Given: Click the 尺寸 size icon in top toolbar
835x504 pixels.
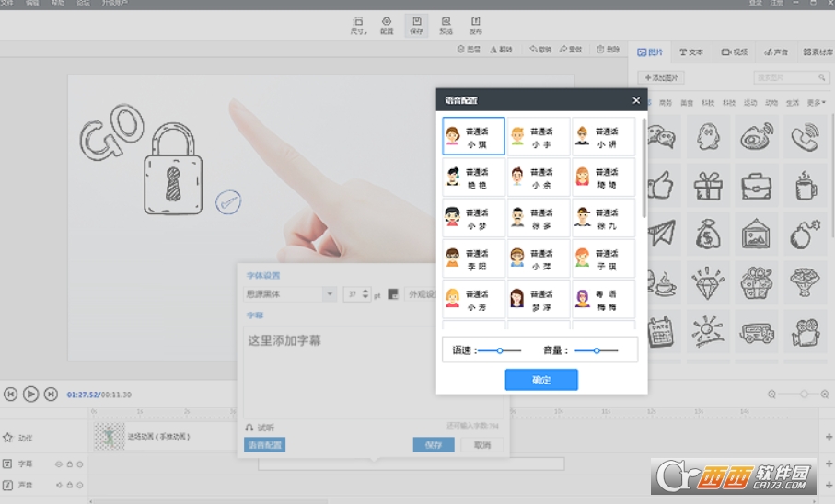Looking at the screenshot, I should point(358,25).
